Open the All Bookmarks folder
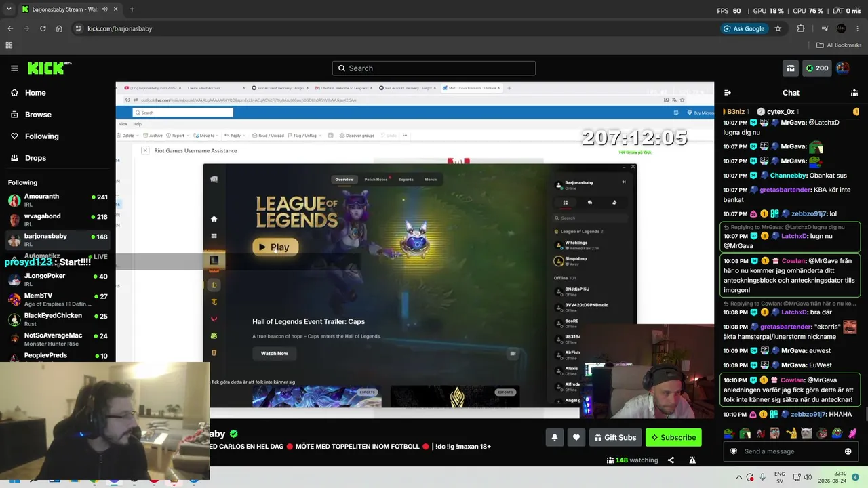 (x=839, y=45)
